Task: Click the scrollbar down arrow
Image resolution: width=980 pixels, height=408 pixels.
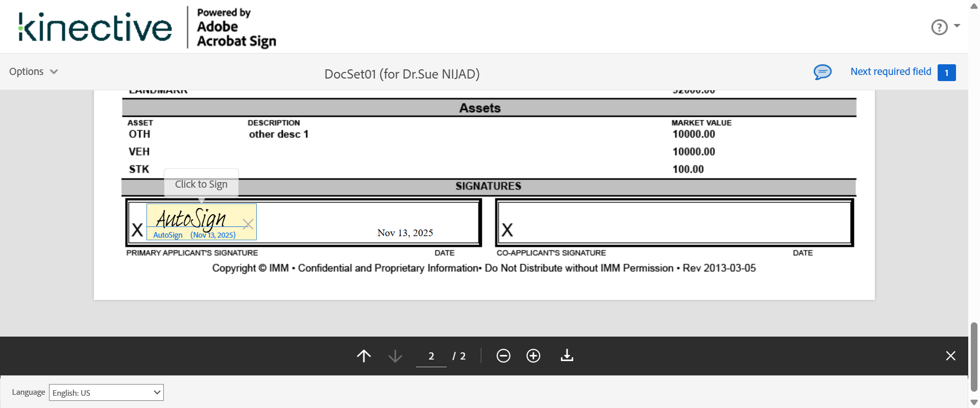Action: (974, 402)
